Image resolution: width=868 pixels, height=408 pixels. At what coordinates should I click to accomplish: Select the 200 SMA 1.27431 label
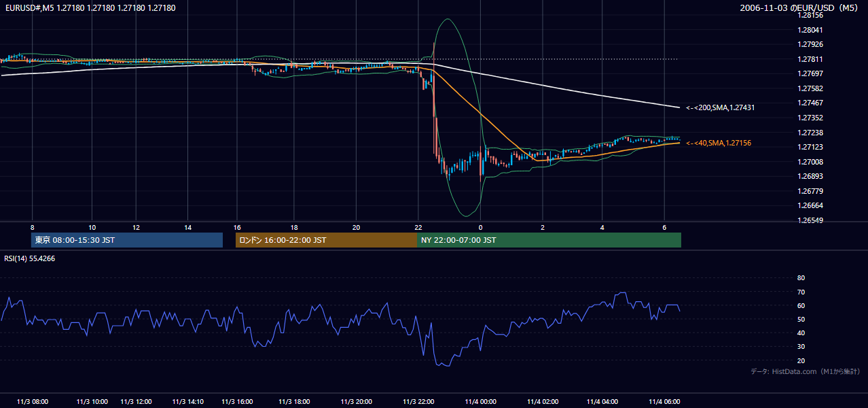coord(721,107)
